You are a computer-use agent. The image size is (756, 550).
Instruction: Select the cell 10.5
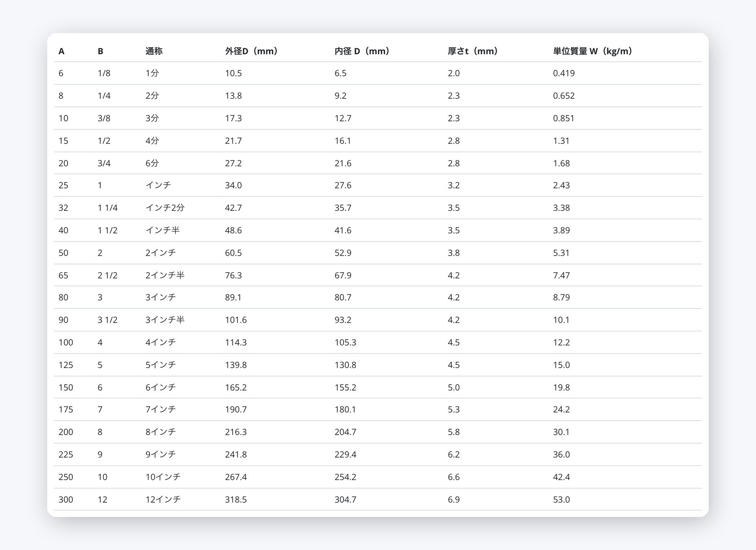(233, 73)
